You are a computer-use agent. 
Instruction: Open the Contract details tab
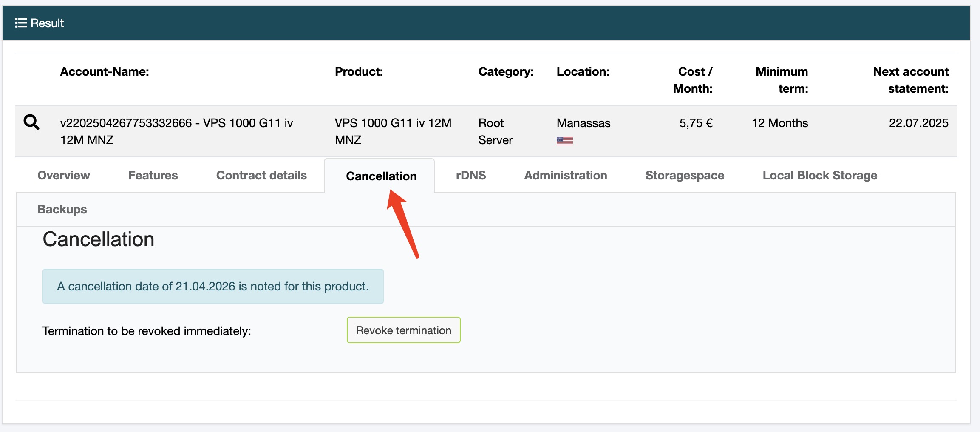[x=261, y=176]
